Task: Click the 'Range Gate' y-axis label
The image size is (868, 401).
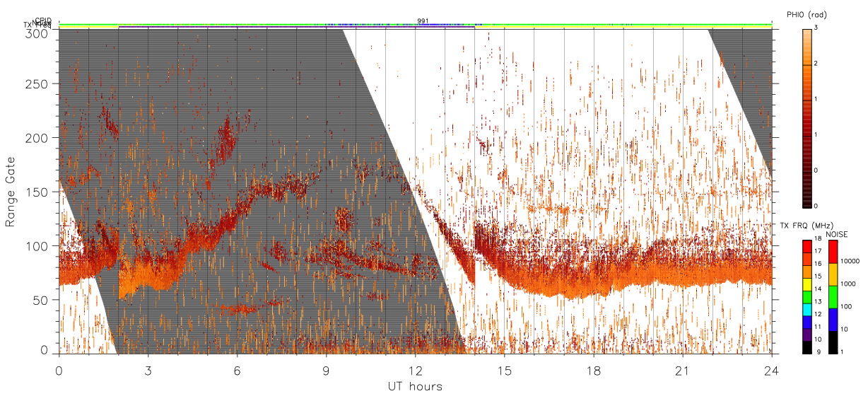Action: (x=11, y=192)
